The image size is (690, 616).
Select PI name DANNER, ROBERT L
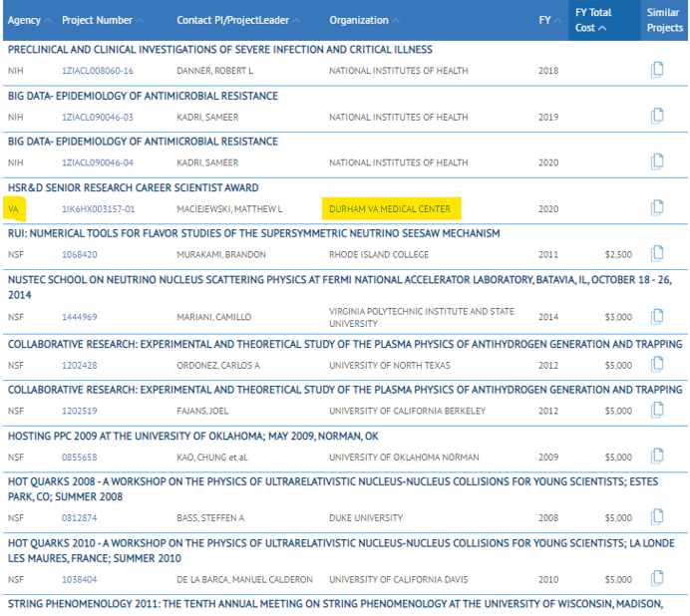pyautogui.click(x=214, y=71)
